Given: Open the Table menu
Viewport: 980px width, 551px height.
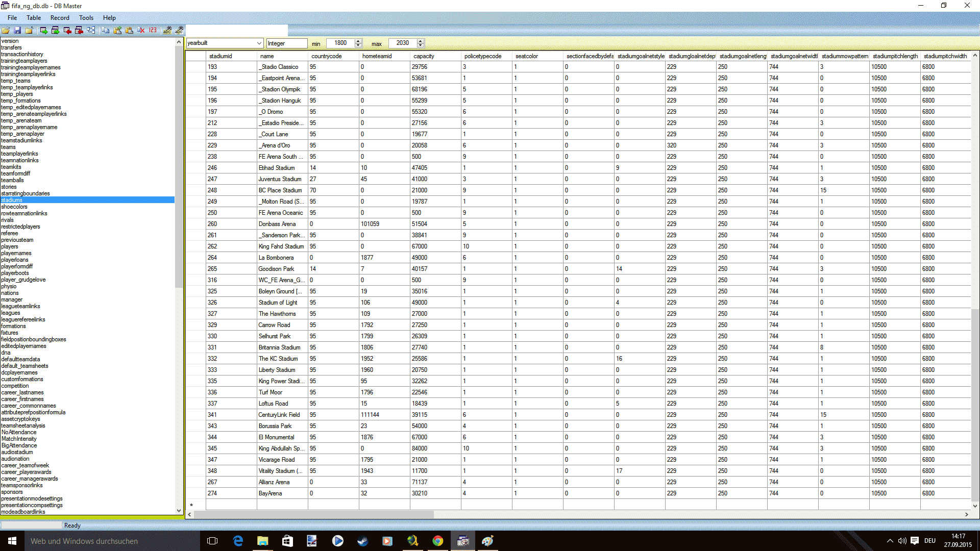Looking at the screenshot, I should (x=34, y=17).
